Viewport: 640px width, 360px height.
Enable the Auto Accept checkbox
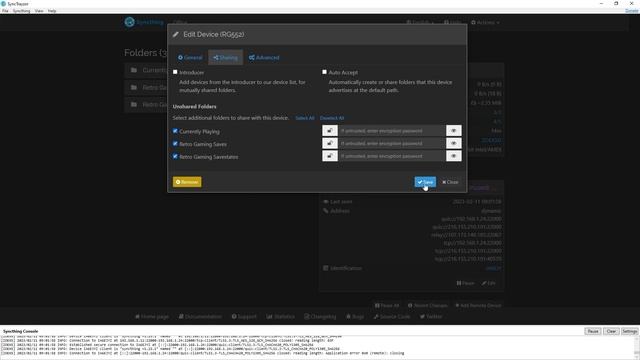[x=324, y=72]
